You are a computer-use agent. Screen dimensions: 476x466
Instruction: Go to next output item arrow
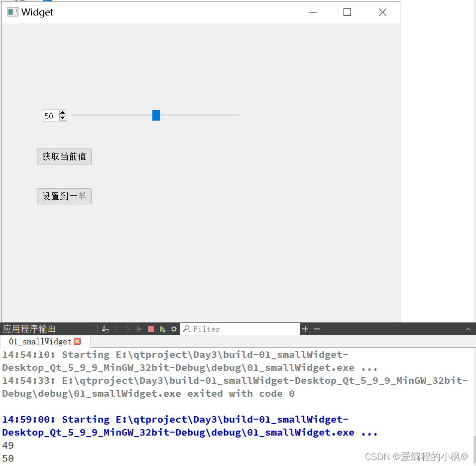click(128, 329)
